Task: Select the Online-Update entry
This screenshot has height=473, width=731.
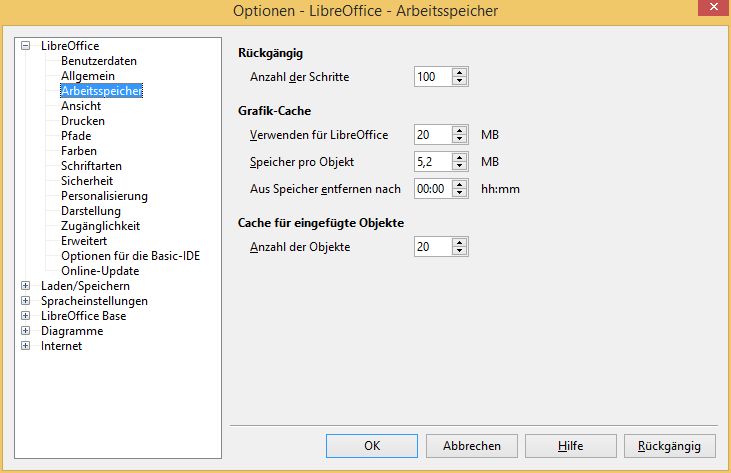Action: 100,271
